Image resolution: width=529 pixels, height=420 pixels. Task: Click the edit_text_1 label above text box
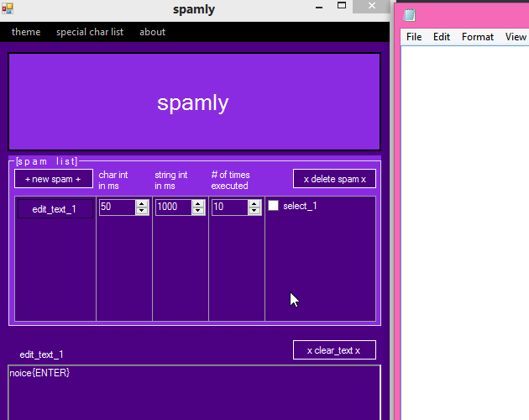41,354
